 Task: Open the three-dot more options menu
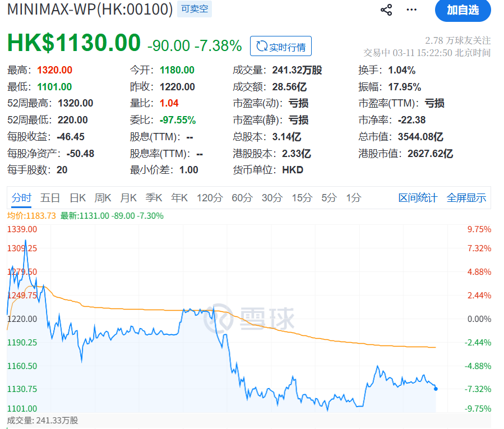click(x=412, y=10)
